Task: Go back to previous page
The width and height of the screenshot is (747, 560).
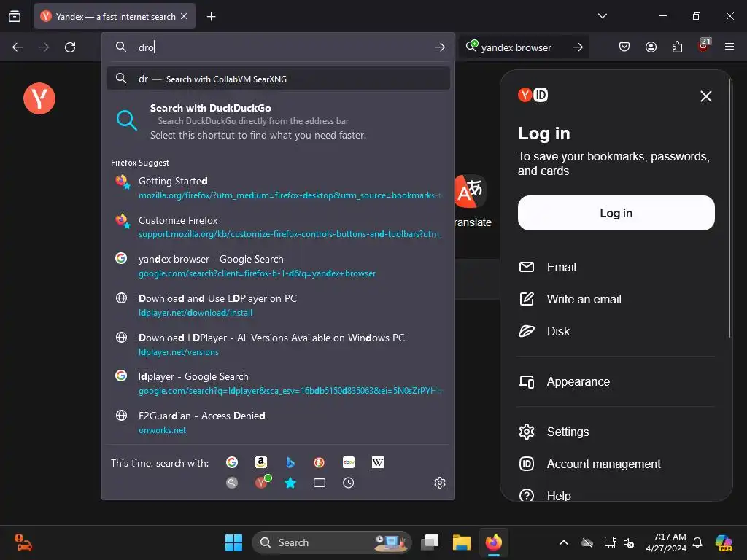Action: [x=18, y=47]
